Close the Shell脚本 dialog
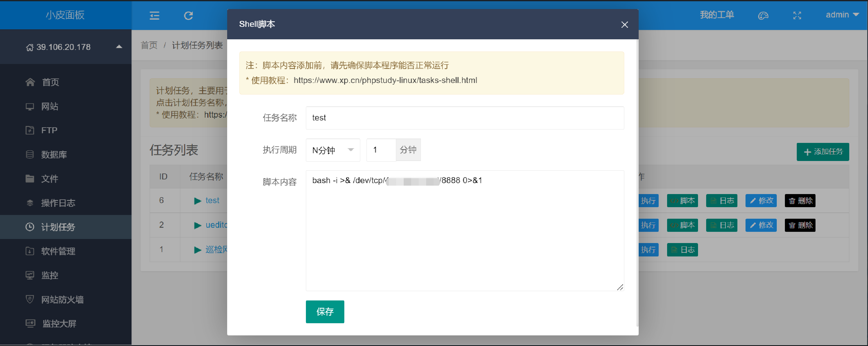This screenshot has width=868, height=346. [624, 25]
